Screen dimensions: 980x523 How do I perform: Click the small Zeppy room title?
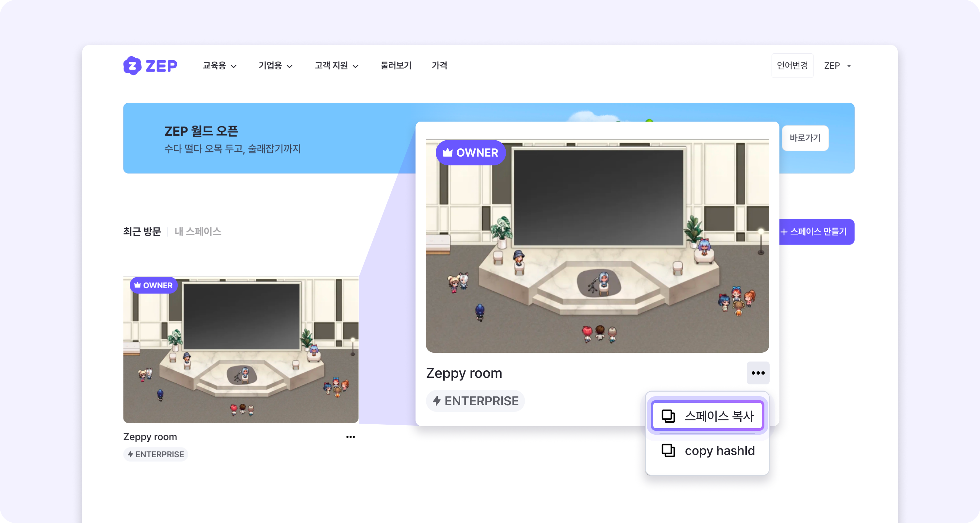coord(150,437)
